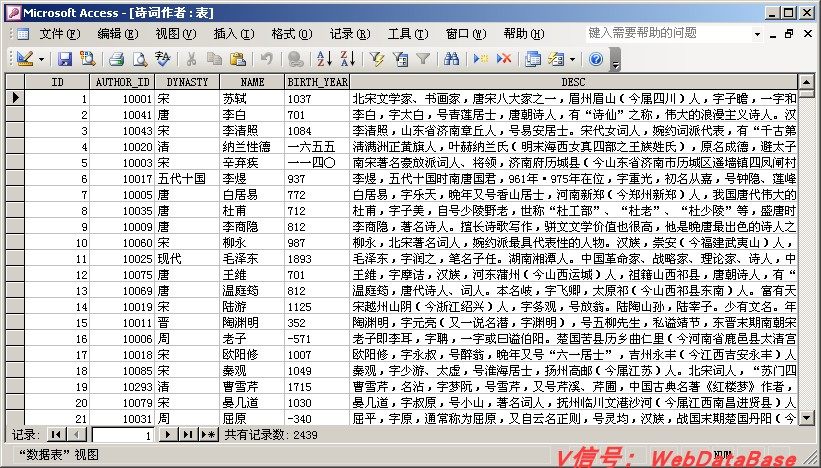Open Find with the binoculars icon

pyautogui.click(x=451, y=59)
